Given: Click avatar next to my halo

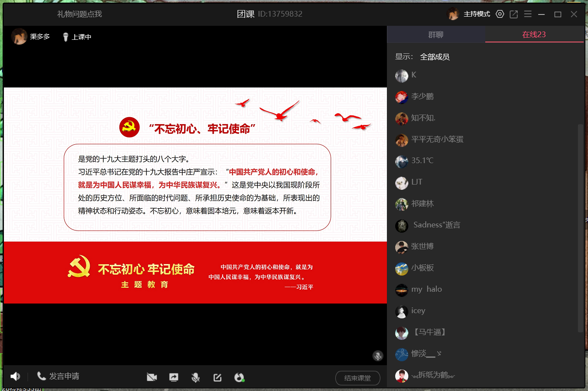Looking at the screenshot, I should [x=402, y=290].
